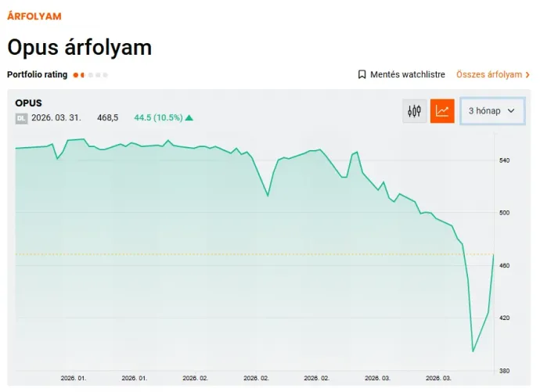Click the 44.5 (10.5%) change value

click(x=158, y=118)
